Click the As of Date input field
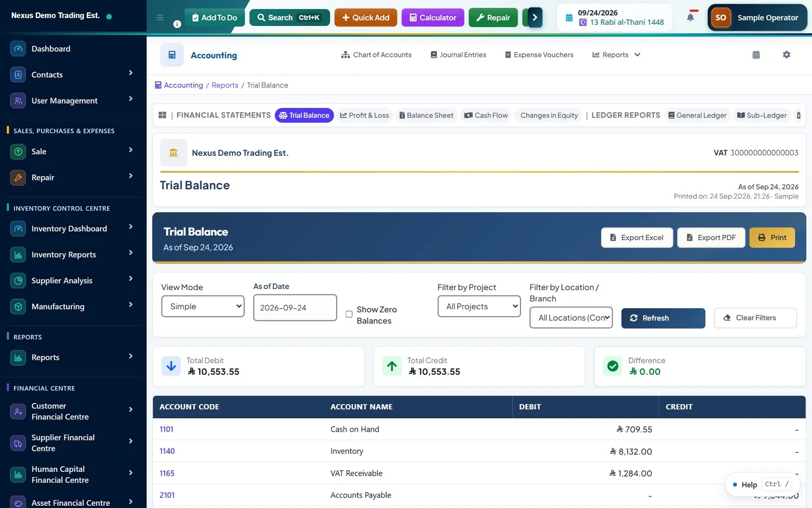 pos(295,308)
